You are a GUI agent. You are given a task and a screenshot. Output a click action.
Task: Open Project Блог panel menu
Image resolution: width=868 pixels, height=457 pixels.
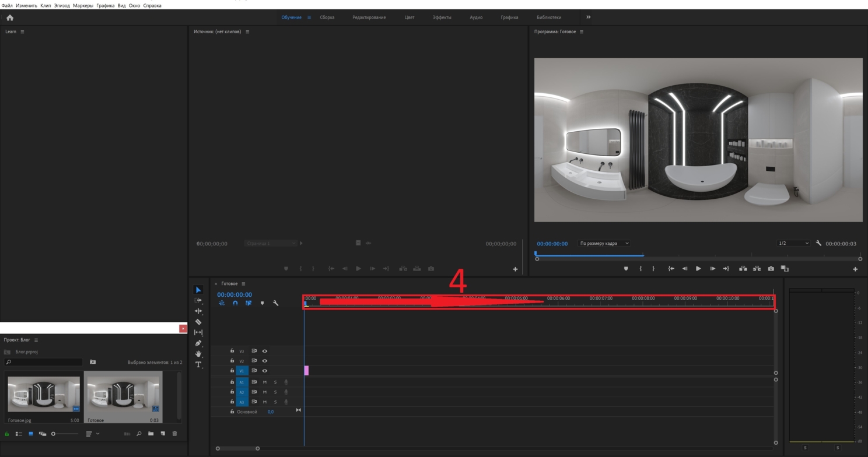36,340
